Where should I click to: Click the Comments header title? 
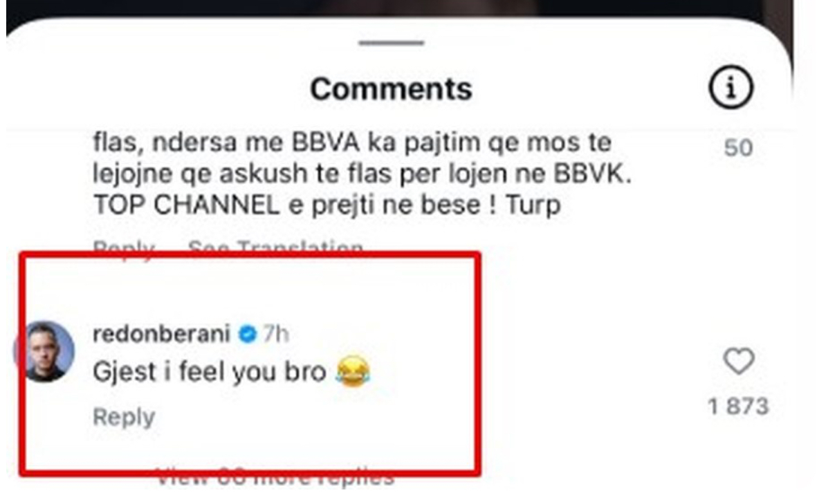point(392,88)
